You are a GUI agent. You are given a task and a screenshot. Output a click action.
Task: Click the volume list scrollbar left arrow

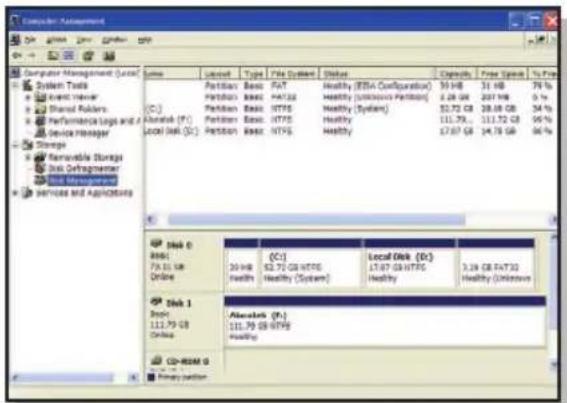point(151,219)
